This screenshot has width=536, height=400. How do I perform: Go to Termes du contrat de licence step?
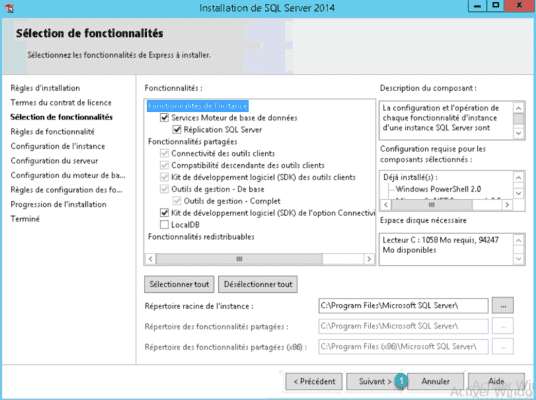click(61, 103)
